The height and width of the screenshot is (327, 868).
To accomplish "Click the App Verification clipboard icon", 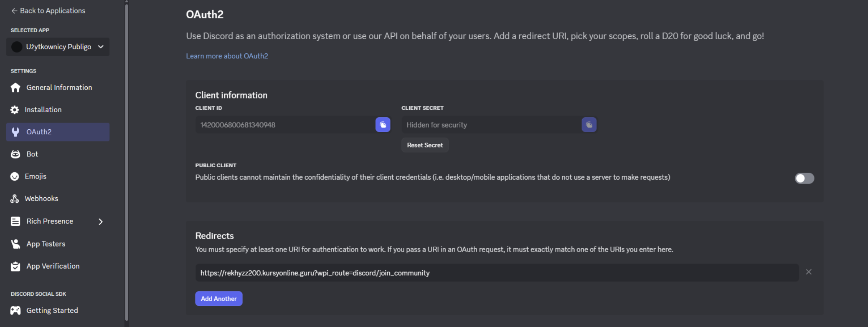I will (15, 266).
